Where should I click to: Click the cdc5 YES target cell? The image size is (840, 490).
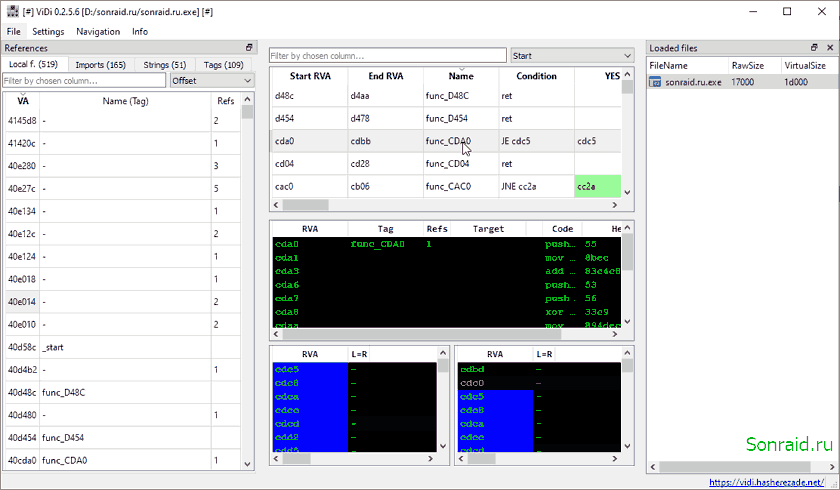click(x=598, y=141)
